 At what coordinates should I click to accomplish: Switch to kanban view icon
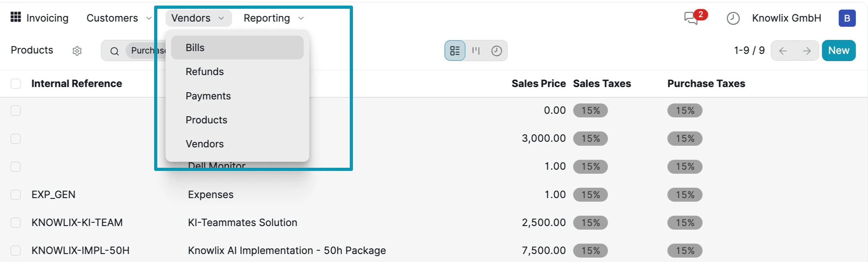tap(476, 51)
